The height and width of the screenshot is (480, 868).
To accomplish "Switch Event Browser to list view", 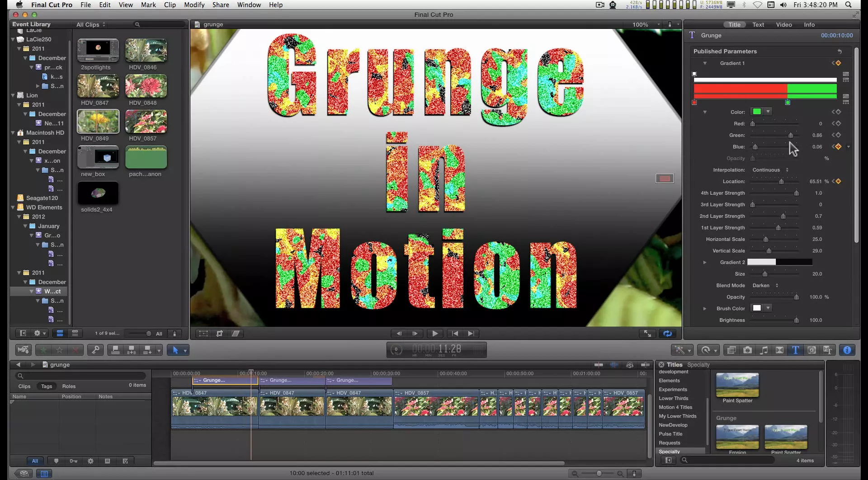I will (75, 334).
